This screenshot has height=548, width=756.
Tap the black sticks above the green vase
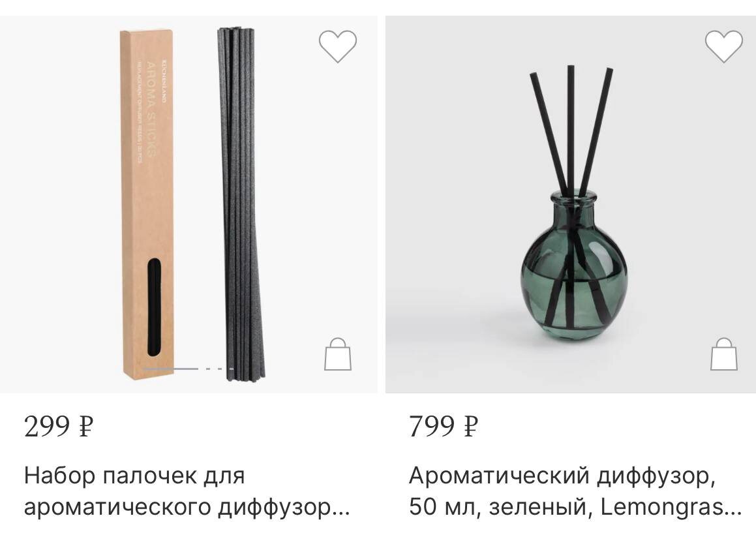[571, 130]
